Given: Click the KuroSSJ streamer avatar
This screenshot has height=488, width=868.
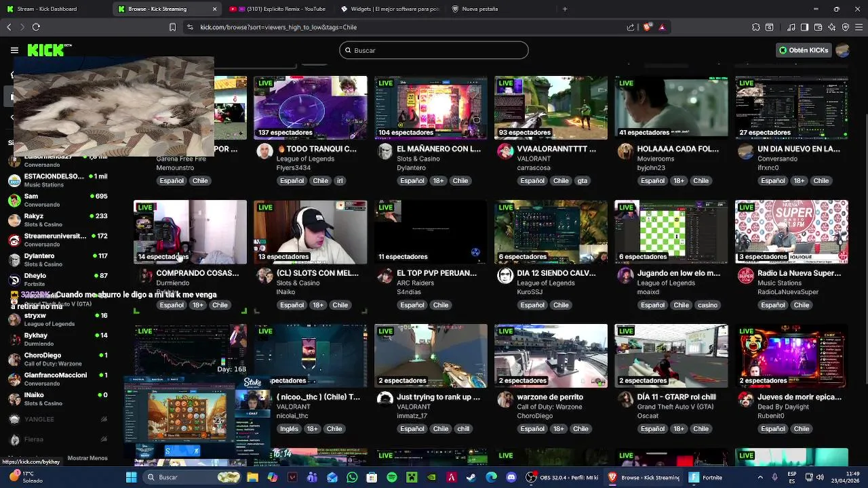Looking at the screenshot, I should [505, 275].
